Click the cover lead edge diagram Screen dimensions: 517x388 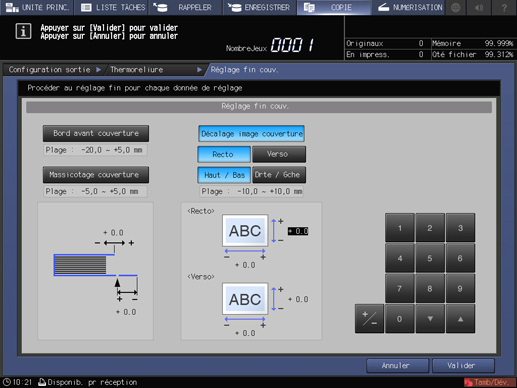[x=96, y=271]
